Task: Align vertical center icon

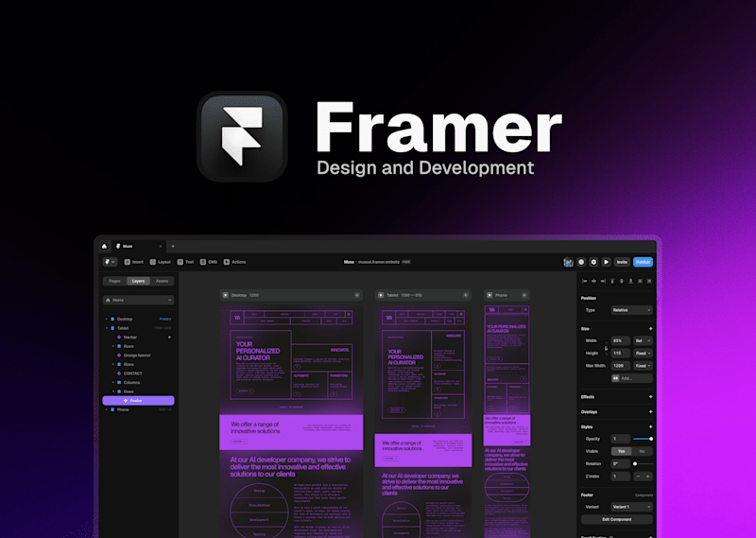Action: pos(622,281)
